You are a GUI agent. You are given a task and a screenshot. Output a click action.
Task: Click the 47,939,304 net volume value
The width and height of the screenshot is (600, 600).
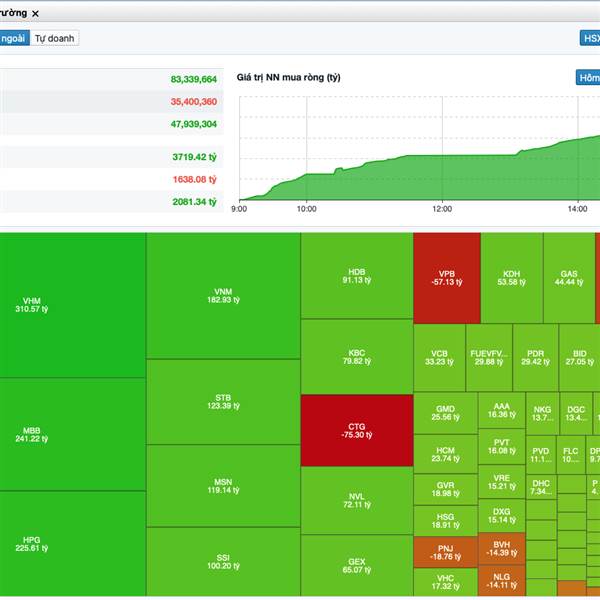[x=194, y=124]
